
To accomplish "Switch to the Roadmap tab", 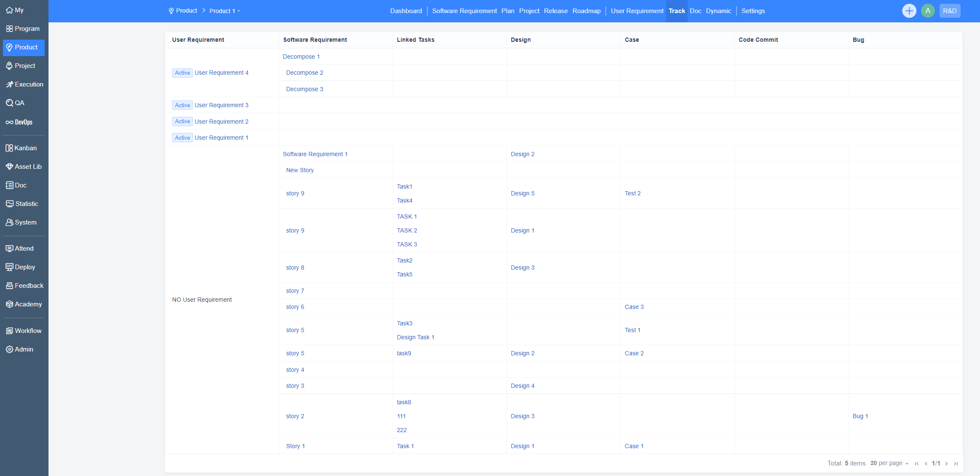I will [x=586, y=11].
